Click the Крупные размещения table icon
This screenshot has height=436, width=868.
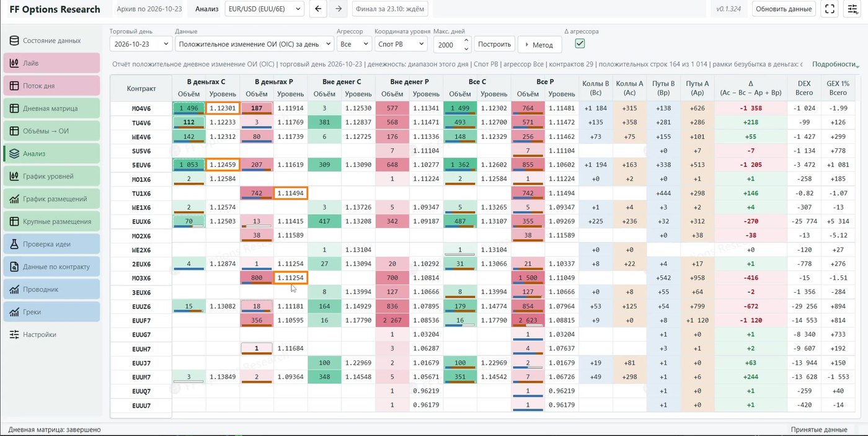tap(14, 221)
